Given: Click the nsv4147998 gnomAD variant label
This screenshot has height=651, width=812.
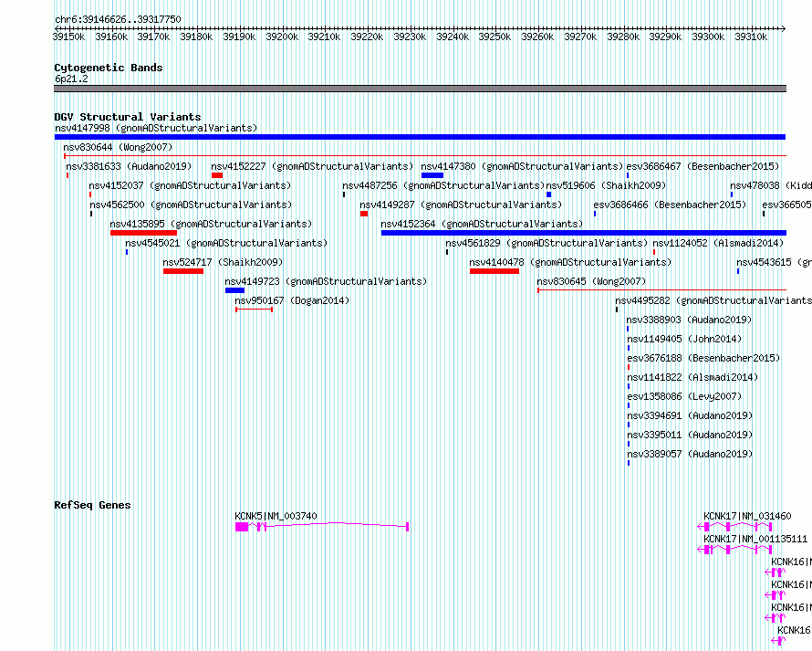Looking at the screenshot, I should [x=156, y=128].
